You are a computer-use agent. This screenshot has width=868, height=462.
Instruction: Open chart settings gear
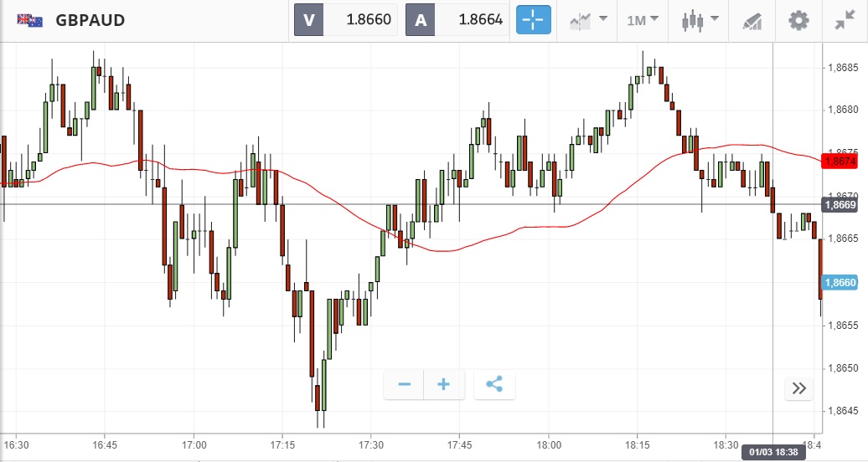(x=799, y=20)
